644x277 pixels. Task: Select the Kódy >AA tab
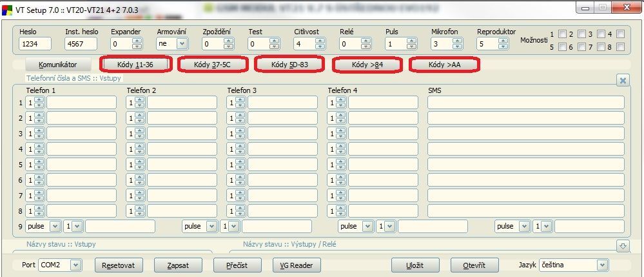click(x=444, y=65)
